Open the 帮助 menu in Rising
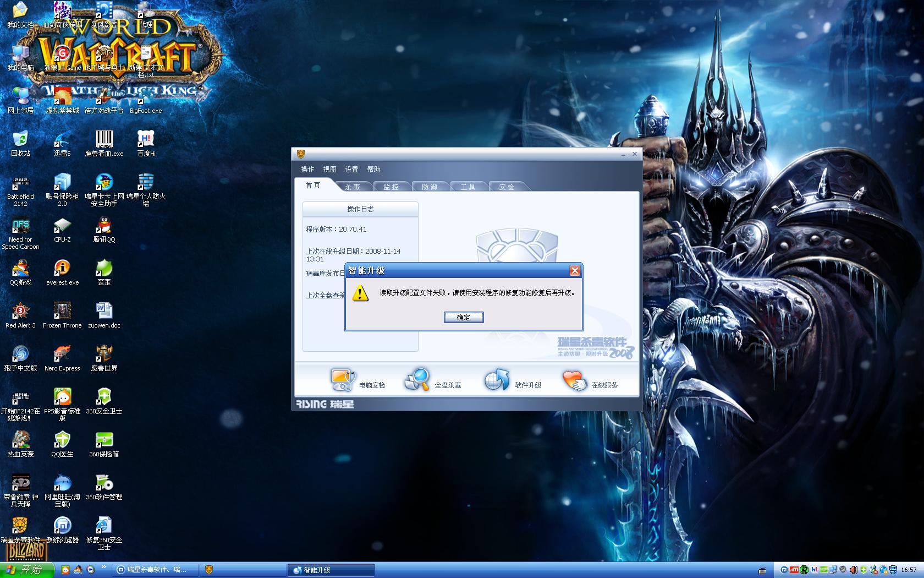 point(373,170)
